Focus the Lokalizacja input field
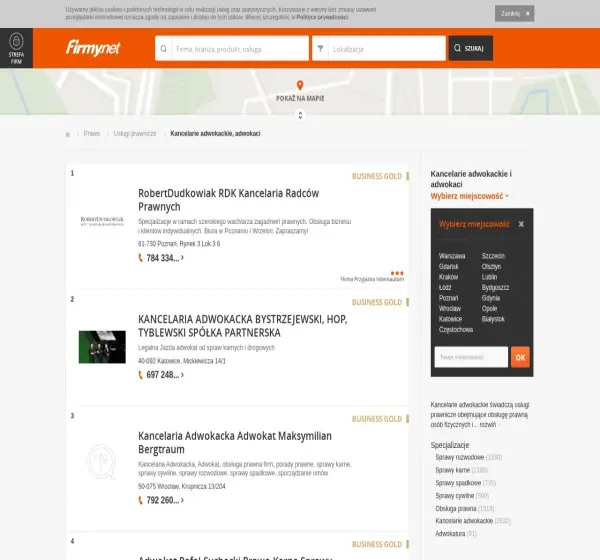The width and height of the screenshot is (600, 560). 387,49
